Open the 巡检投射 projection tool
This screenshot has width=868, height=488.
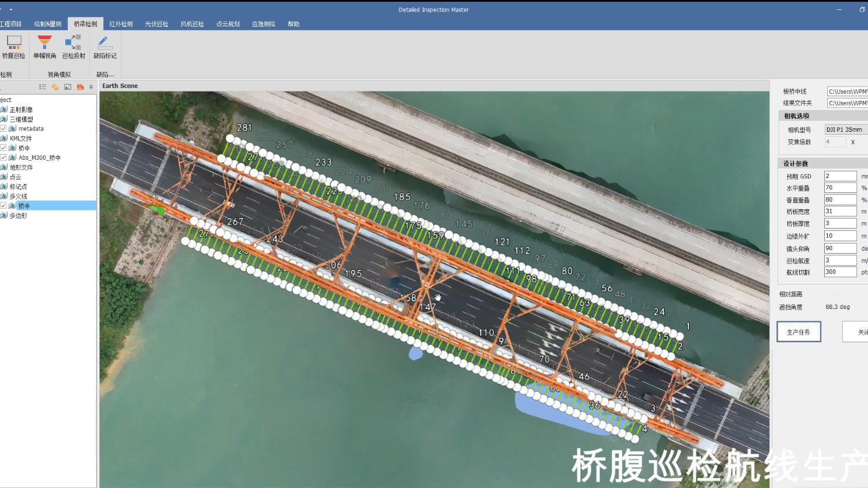[73, 47]
